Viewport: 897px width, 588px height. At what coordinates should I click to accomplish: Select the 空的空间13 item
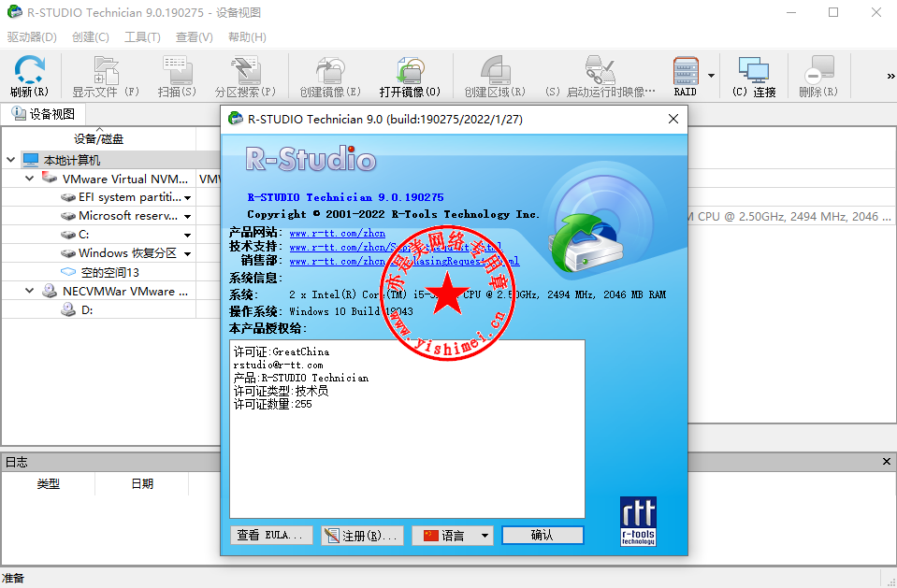(109, 272)
